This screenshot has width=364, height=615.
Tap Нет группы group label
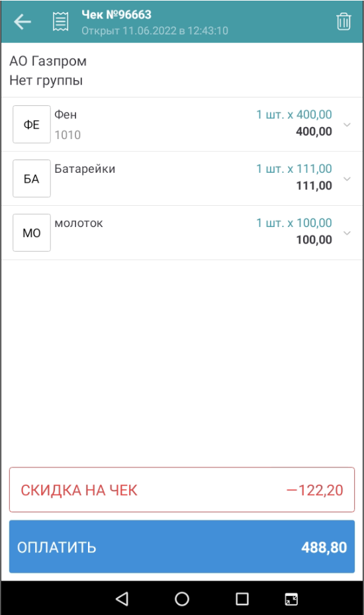tap(46, 80)
